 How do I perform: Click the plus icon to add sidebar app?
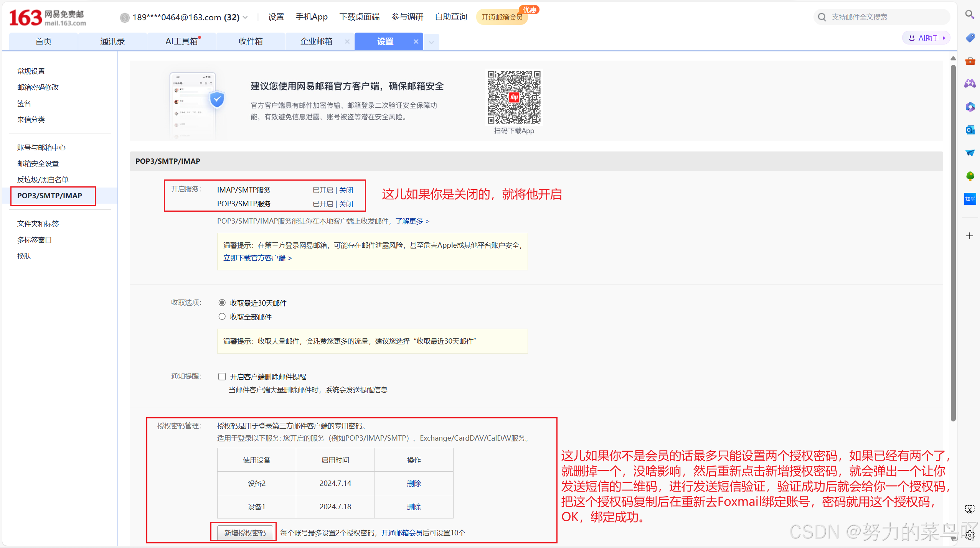pyautogui.click(x=970, y=236)
